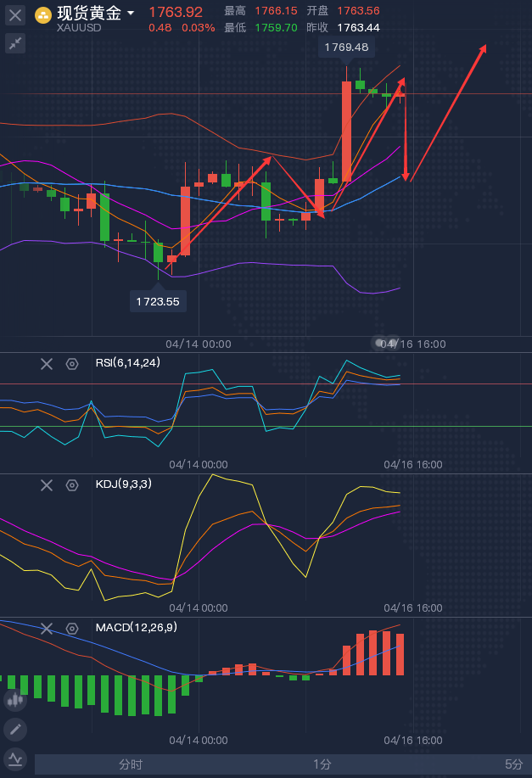Open the 现货黄金 instrument dropdown arrow
Viewport: 532px width, 778px height.
[x=131, y=13]
